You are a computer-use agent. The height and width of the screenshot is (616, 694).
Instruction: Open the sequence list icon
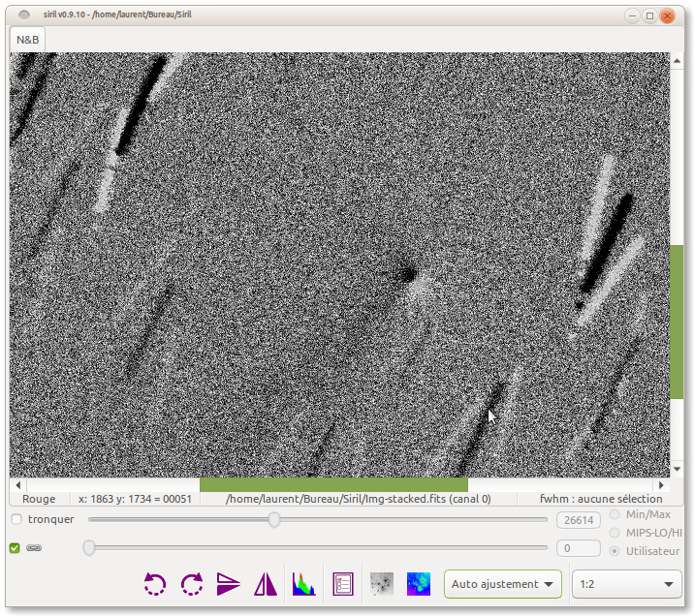342,584
